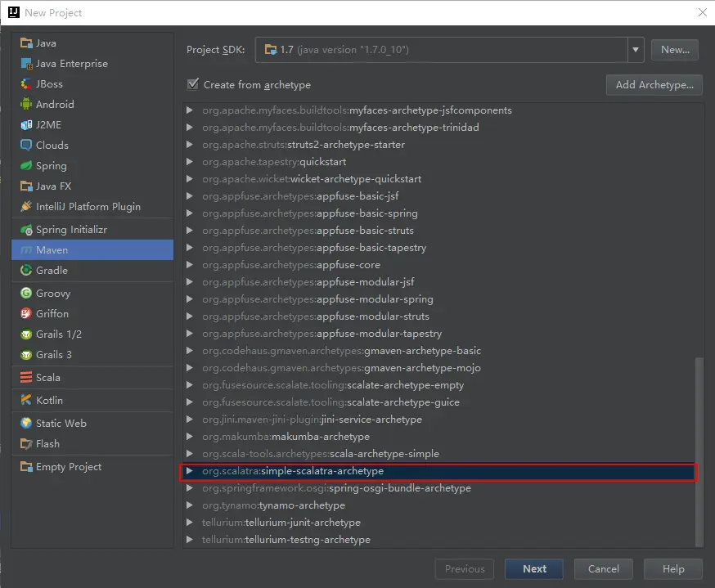Screen dimensions: 715x588
Task: Expand appfuse-core archetype arrow
Action: click(189, 265)
